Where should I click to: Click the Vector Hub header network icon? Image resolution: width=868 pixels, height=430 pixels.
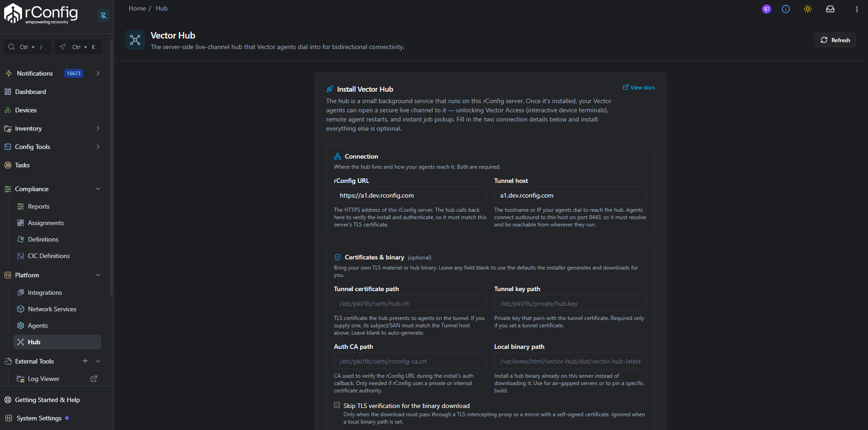point(135,40)
